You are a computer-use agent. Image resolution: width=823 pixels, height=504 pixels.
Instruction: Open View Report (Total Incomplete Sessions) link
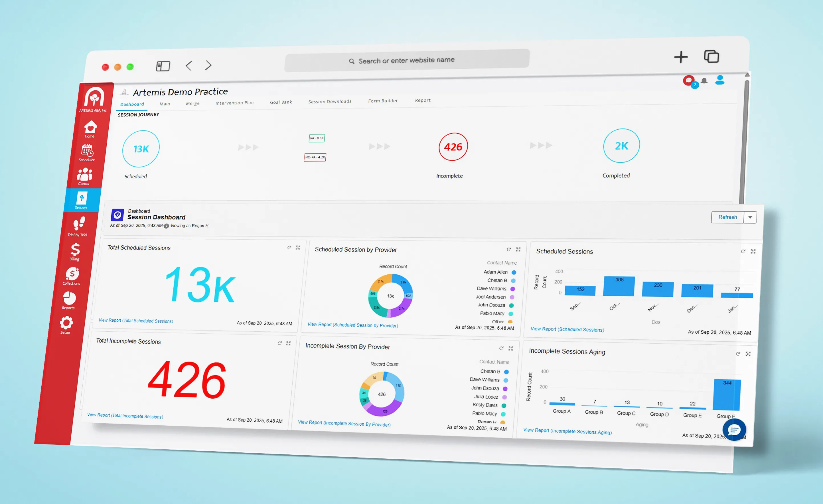click(x=125, y=416)
